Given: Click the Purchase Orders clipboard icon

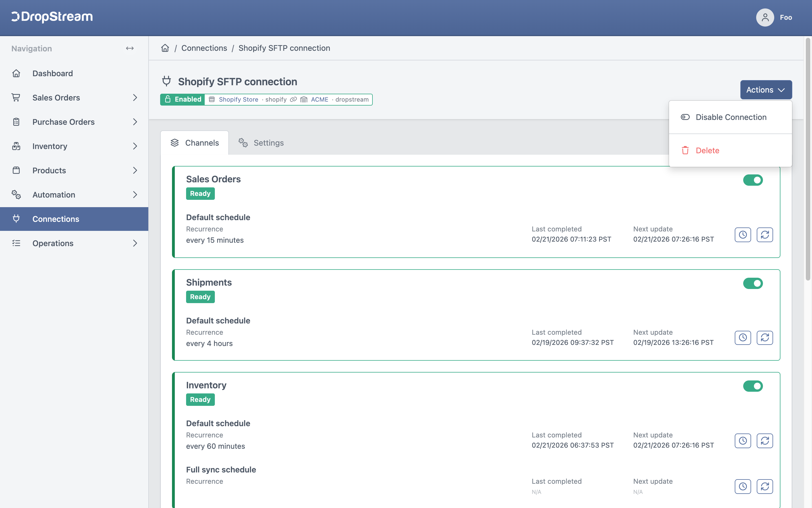Looking at the screenshot, I should coord(16,122).
